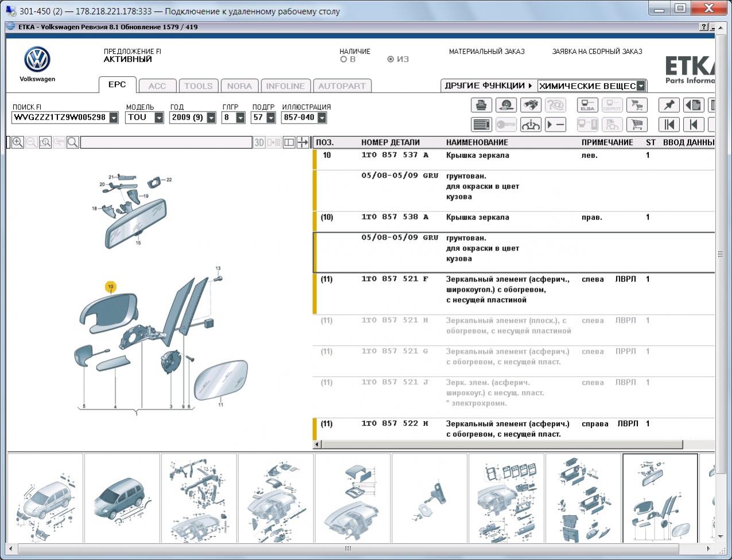
Task: Select part row 1T0 857 538 A
Action: [x=514, y=222]
